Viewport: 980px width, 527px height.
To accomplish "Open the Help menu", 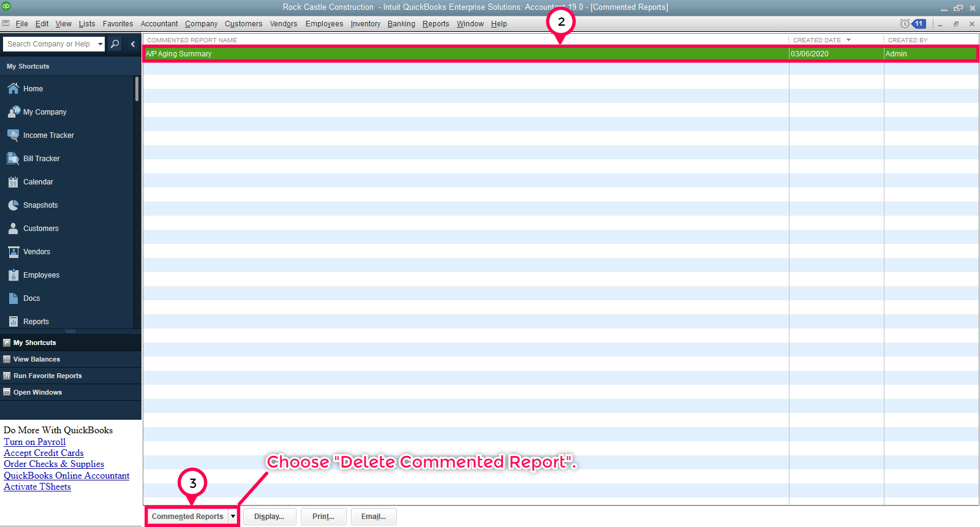I will click(x=499, y=24).
